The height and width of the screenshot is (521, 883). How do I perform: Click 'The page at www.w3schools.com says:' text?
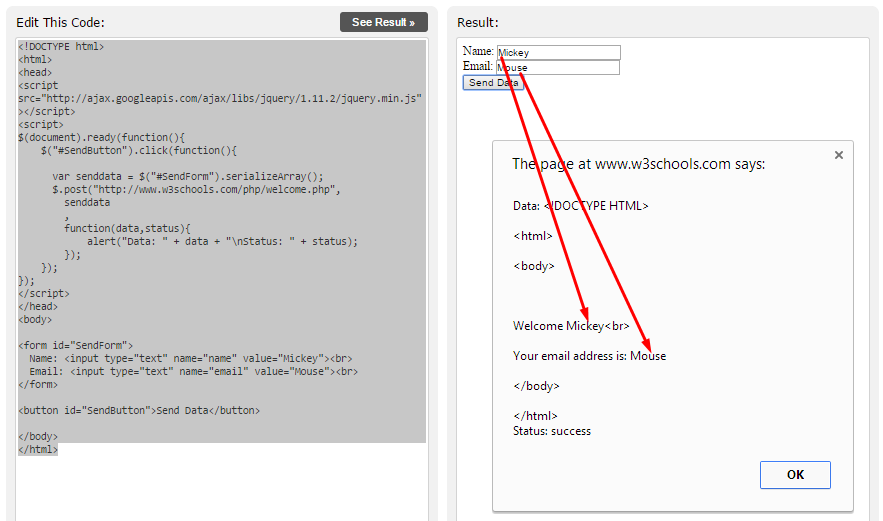pyautogui.click(x=639, y=164)
